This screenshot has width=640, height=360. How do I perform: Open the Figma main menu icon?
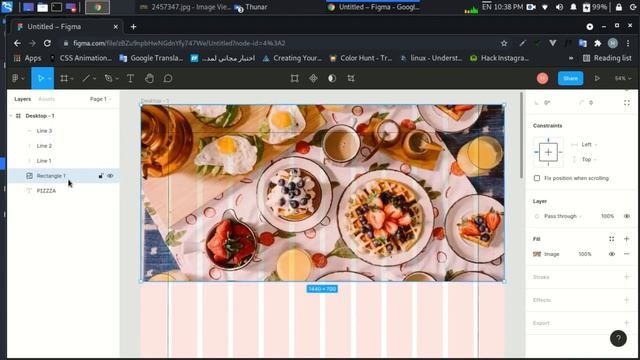16,78
